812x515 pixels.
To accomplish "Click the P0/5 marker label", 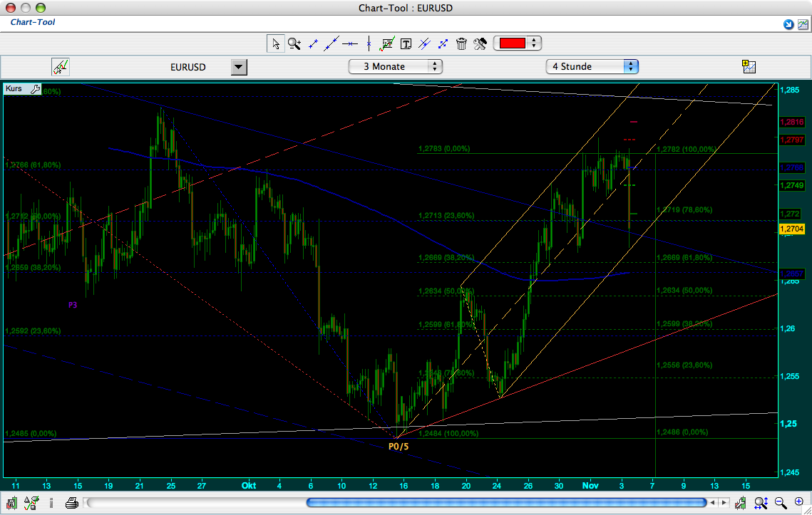I will pyautogui.click(x=399, y=447).
